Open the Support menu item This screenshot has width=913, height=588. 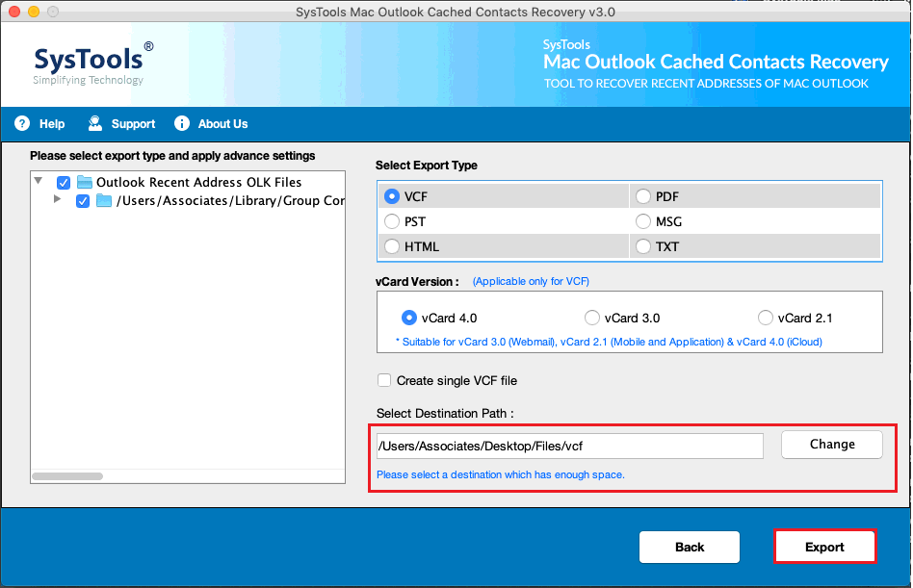click(x=133, y=124)
